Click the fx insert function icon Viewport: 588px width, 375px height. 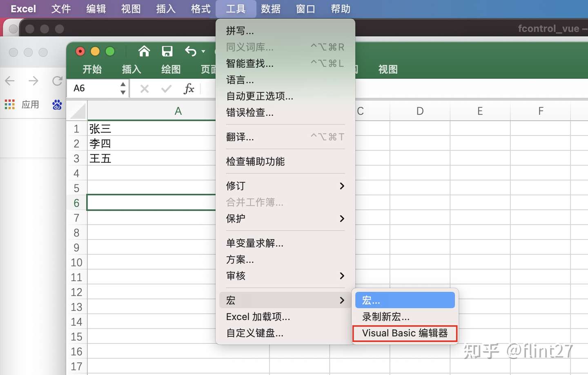tap(189, 89)
